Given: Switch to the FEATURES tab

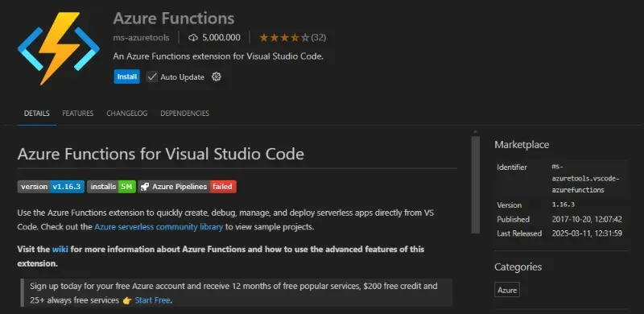Looking at the screenshot, I should pyautogui.click(x=77, y=114).
